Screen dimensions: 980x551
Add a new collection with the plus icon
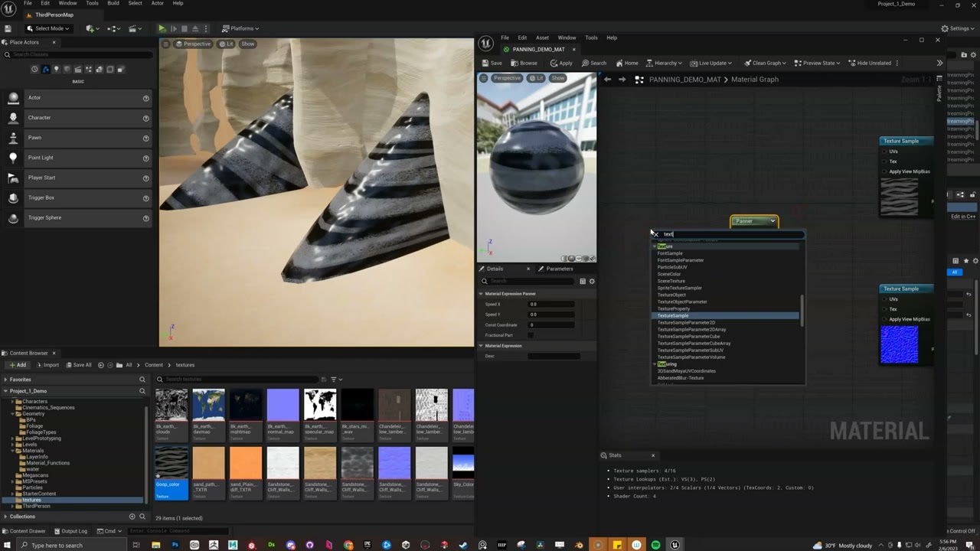coord(132,517)
